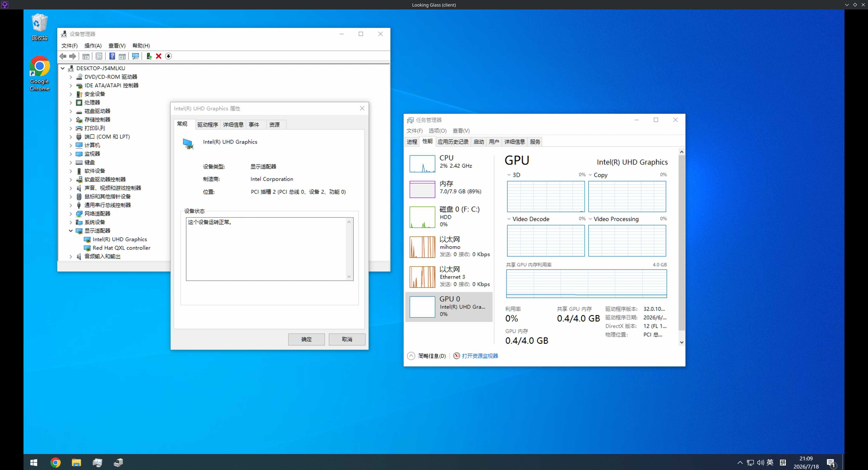Click 确定 button in properties dialog
The image size is (868, 470).
click(306, 339)
